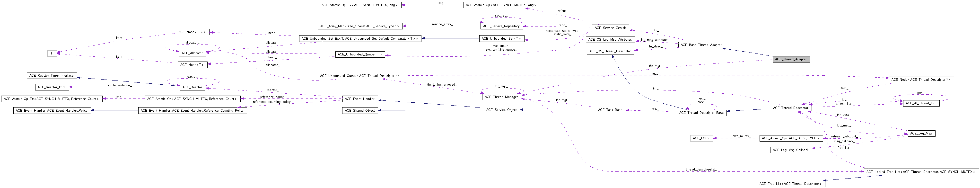Select the ACE_Free_List< ACE_Thread_Descriptor > node
The width and height of the screenshot is (980, 188).
pyautogui.click(x=791, y=184)
